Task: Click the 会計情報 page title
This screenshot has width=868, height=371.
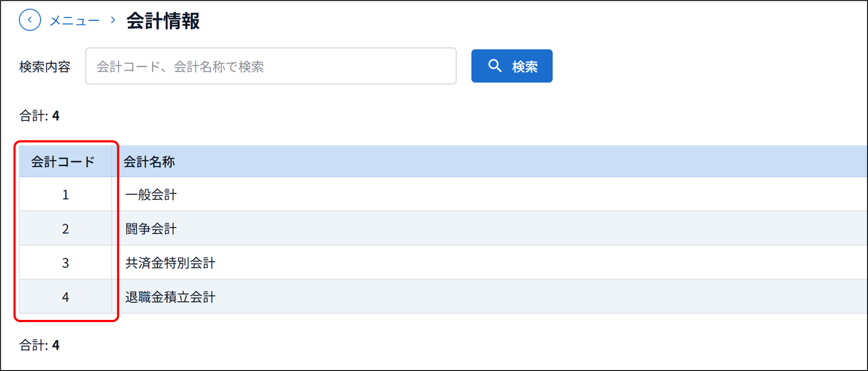Action: (163, 20)
